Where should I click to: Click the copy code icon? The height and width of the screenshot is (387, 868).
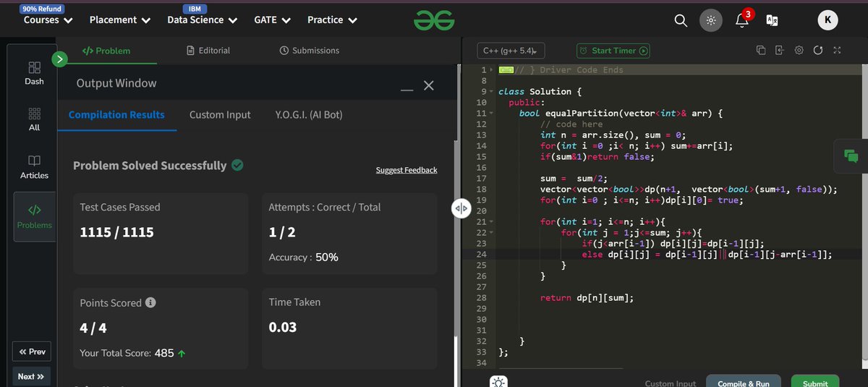[760, 51]
